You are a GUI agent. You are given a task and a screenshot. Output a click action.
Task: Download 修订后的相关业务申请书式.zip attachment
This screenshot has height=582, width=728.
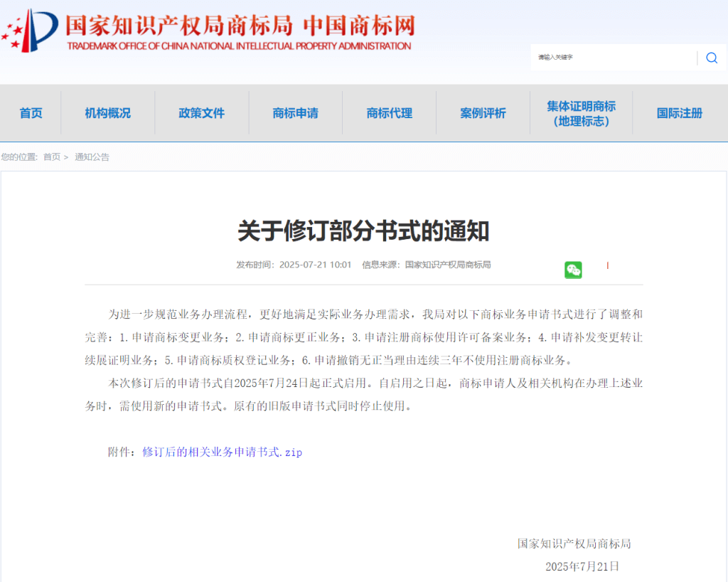click(222, 452)
